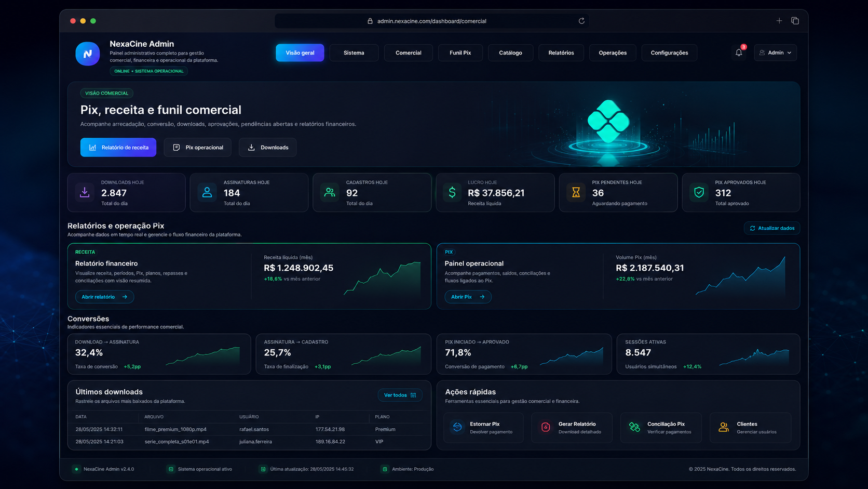Show the tab overview icon

pyautogui.click(x=795, y=21)
